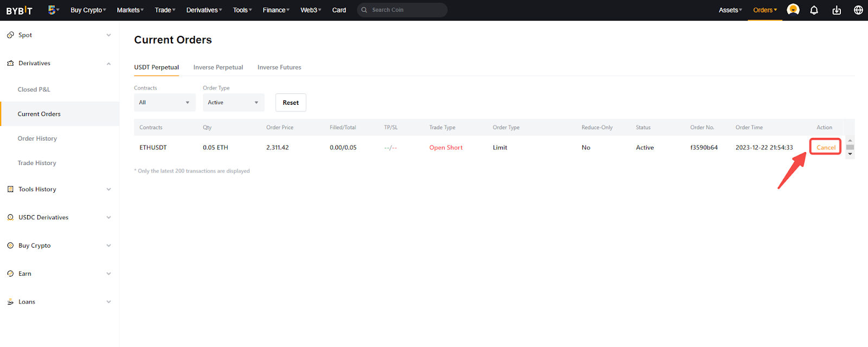Image resolution: width=868 pixels, height=347 pixels.
Task: Expand the Spot sidebar section
Action: coord(108,35)
